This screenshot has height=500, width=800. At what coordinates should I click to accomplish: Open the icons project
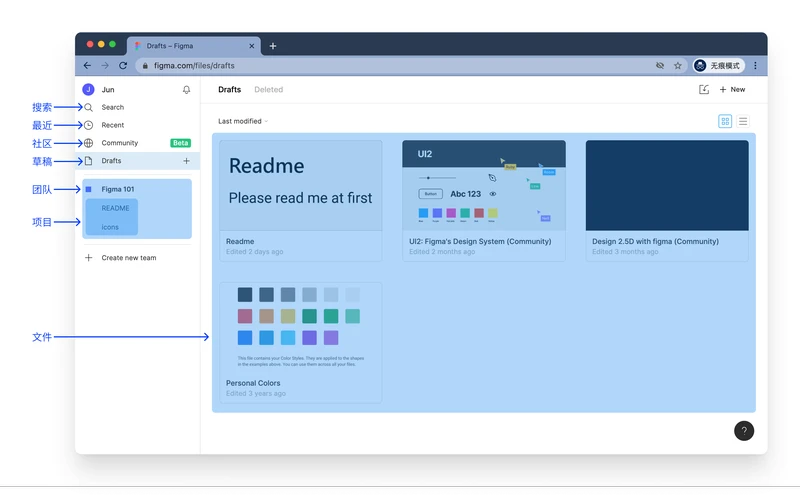110,227
